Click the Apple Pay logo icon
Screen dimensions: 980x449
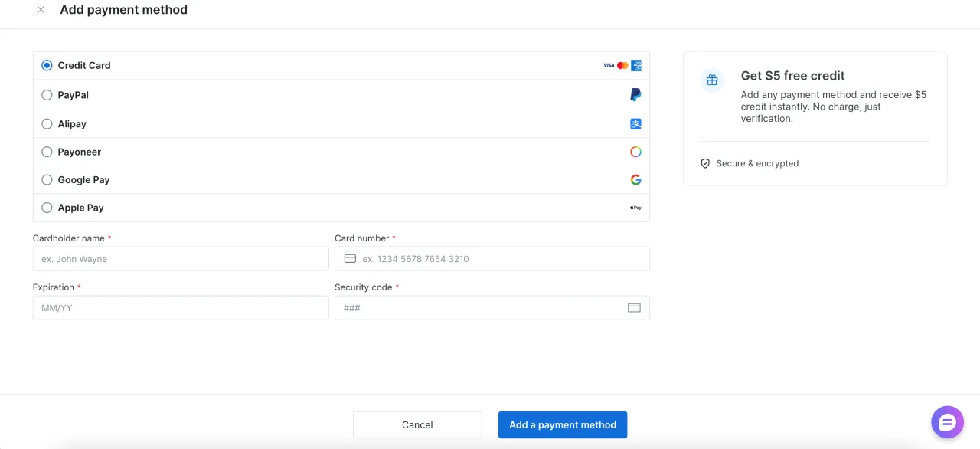pos(635,208)
